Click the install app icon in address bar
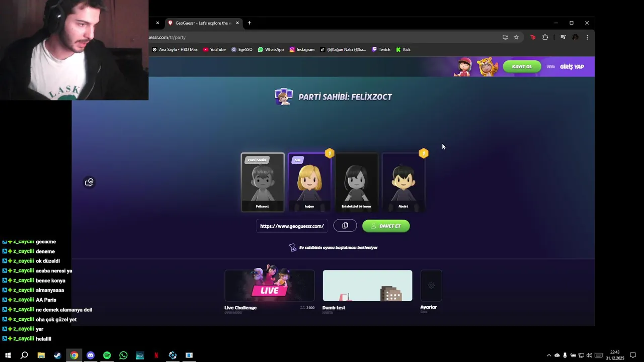Screen dimensions: 644x362 (x=505, y=37)
